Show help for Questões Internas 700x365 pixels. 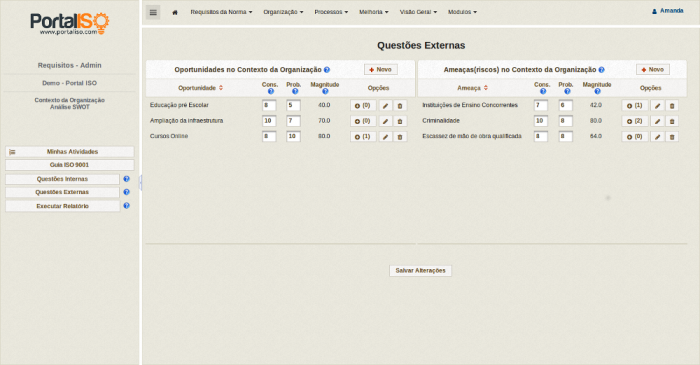127,179
